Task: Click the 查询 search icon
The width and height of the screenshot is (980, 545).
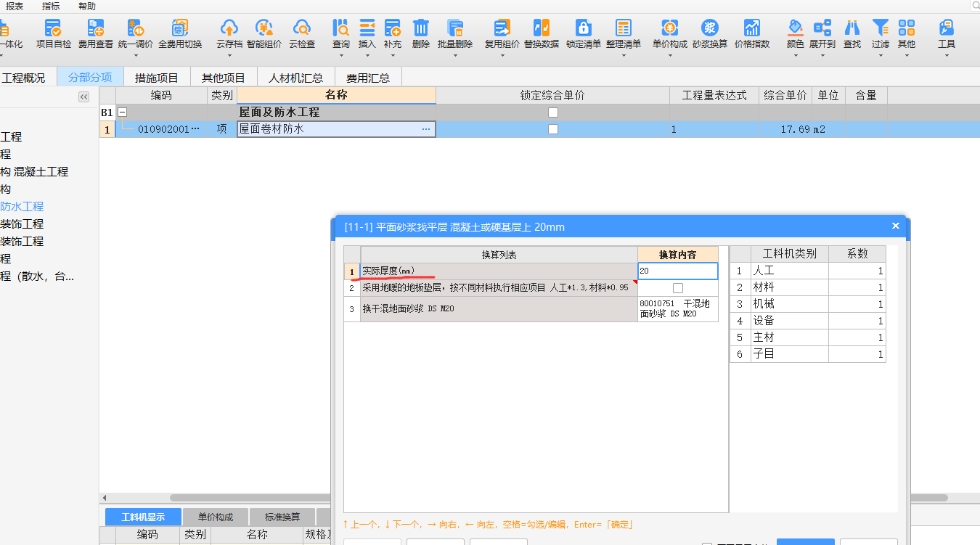Action: tap(341, 29)
